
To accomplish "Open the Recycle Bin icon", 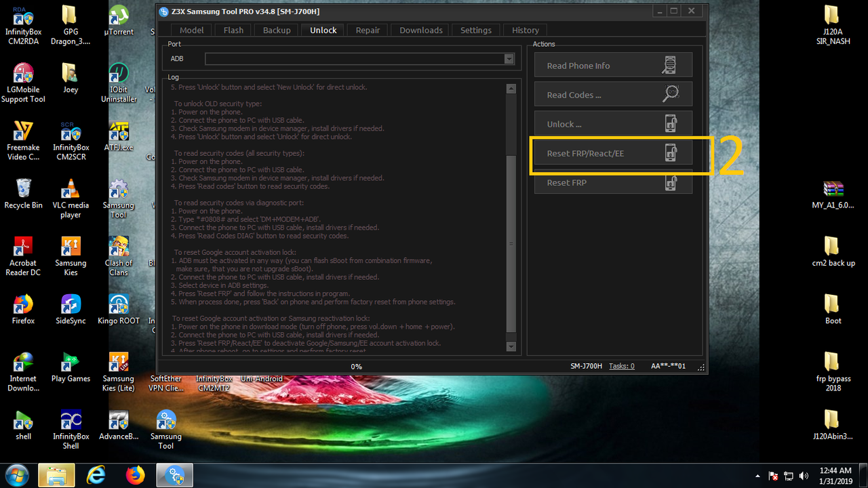I will [x=23, y=194].
